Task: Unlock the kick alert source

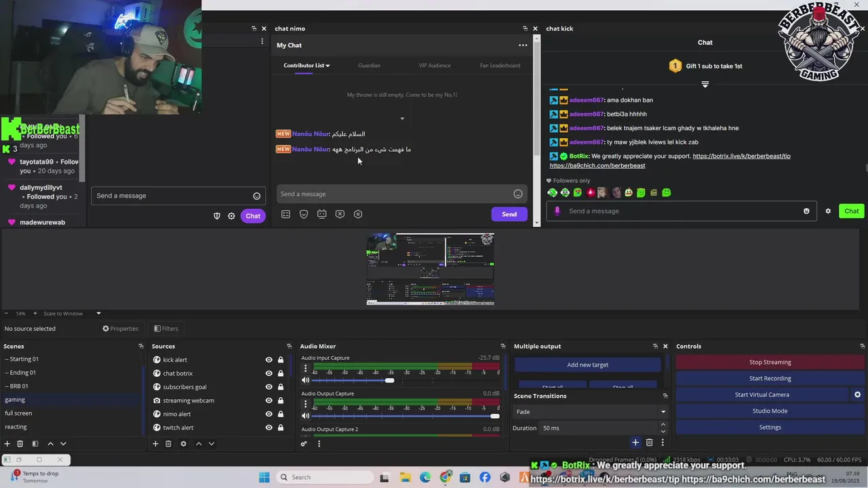Action: pyautogui.click(x=280, y=360)
